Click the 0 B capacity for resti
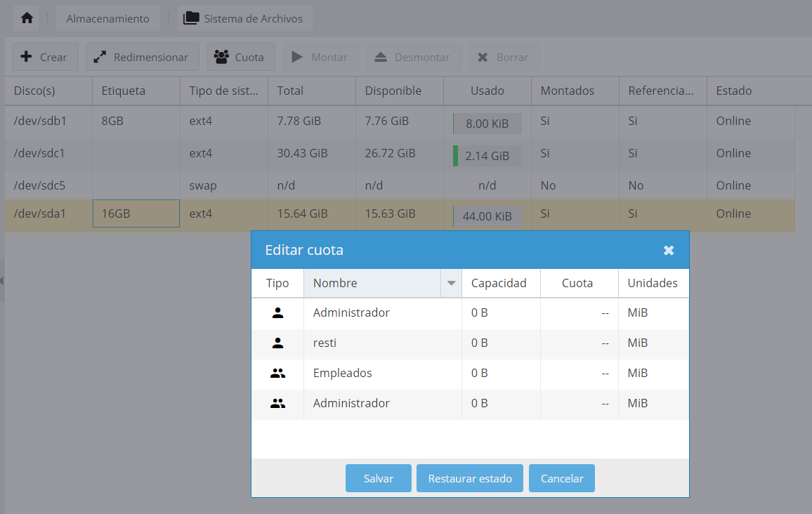The image size is (812, 514). point(501,343)
